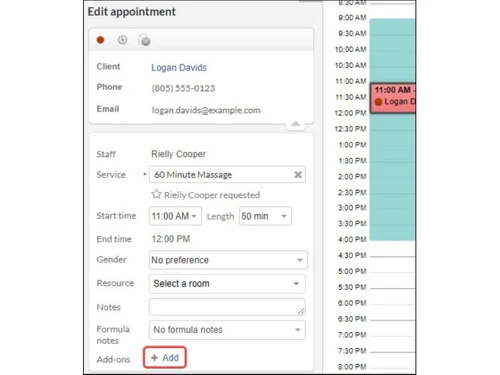The height and width of the screenshot is (375, 500).
Task: Click the Add add-ons button
Action: [165, 358]
